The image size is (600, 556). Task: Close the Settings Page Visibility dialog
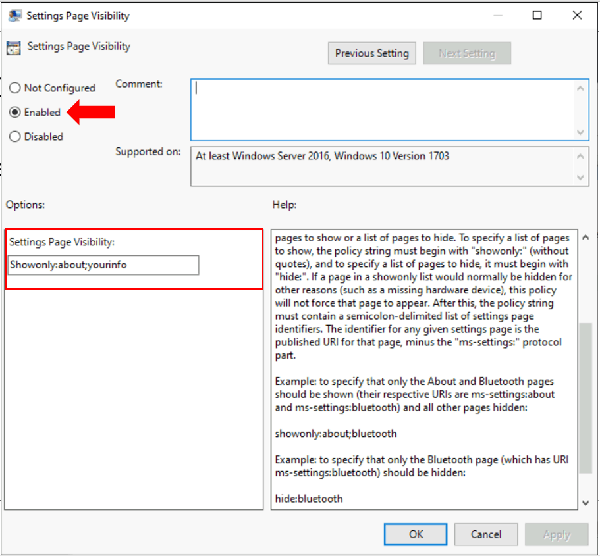[578, 16]
